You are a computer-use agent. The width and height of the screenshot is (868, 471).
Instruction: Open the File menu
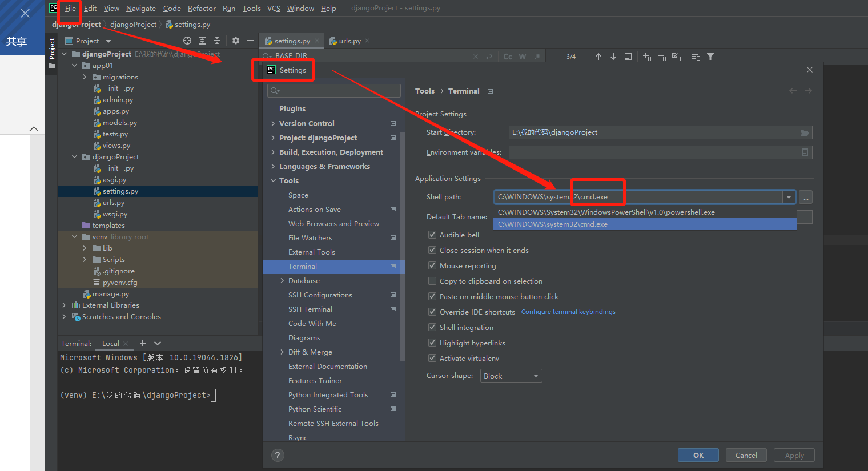click(x=70, y=8)
